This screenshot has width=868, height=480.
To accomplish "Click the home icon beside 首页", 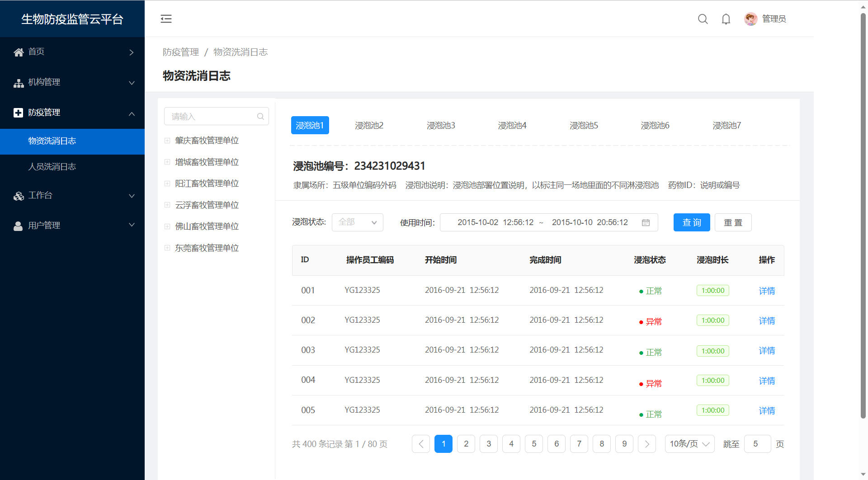I will coord(19,52).
